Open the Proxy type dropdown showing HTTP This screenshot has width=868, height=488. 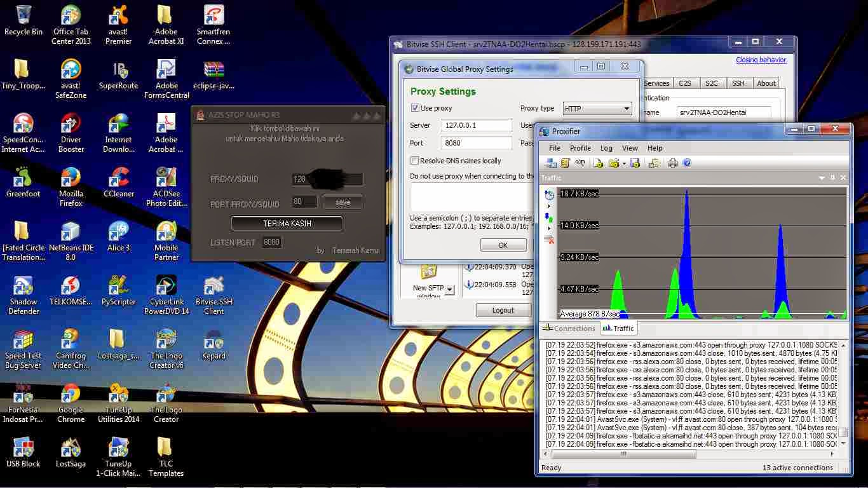(597, 109)
